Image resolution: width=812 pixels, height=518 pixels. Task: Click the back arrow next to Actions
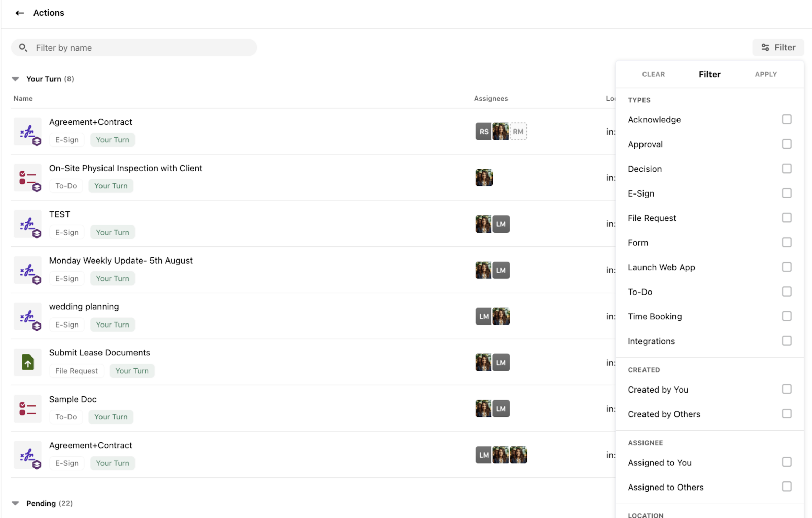tap(20, 13)
